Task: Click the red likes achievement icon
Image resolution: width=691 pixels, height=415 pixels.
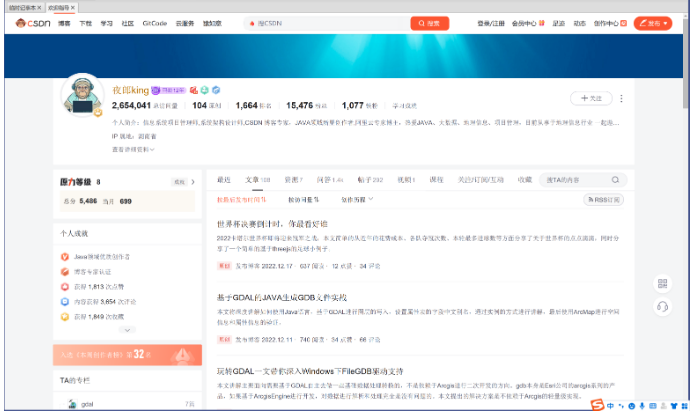Action: pos(65,286)
